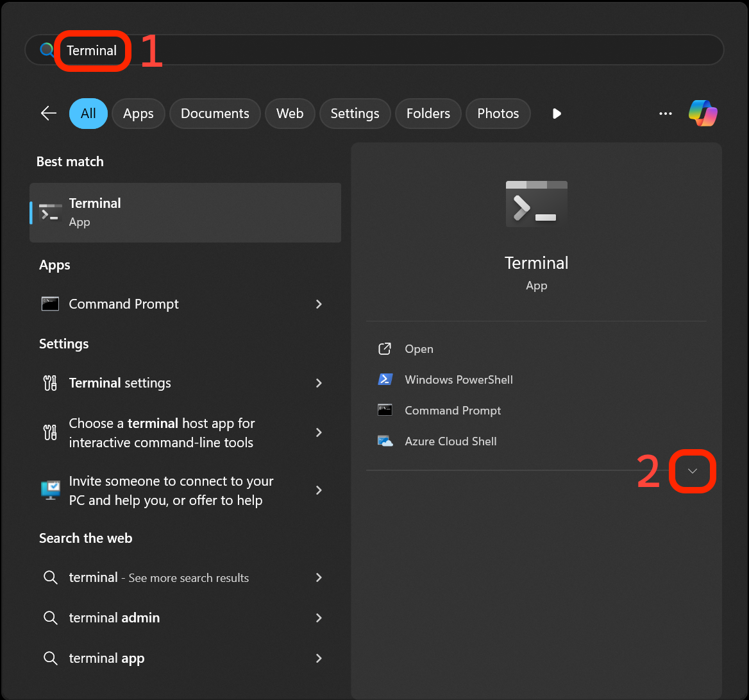This screenshot has height=700, width=749.
Task: Click the Azure Cloud Shell icon
Action: (385, 441)
